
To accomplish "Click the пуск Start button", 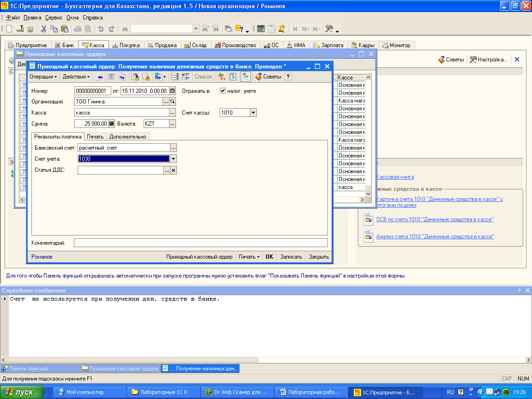I will [22, 392].
